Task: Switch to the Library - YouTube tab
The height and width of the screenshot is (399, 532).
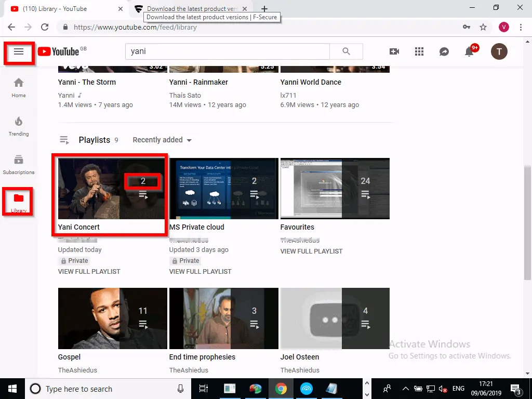Action: coord(64,9)
